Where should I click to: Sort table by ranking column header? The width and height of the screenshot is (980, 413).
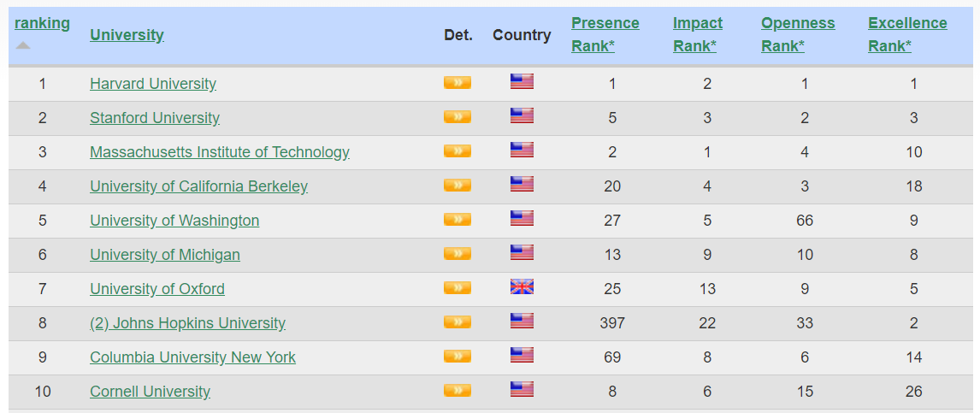point(42,23)
